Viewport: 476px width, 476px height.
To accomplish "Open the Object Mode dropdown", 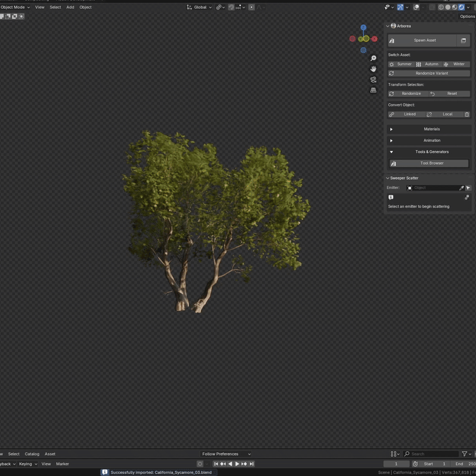I will [x=15, y=7].
